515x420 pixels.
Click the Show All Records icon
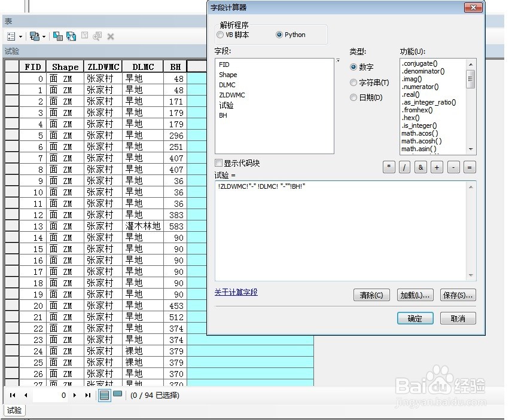pyautogui.click(x=105, y=395)
